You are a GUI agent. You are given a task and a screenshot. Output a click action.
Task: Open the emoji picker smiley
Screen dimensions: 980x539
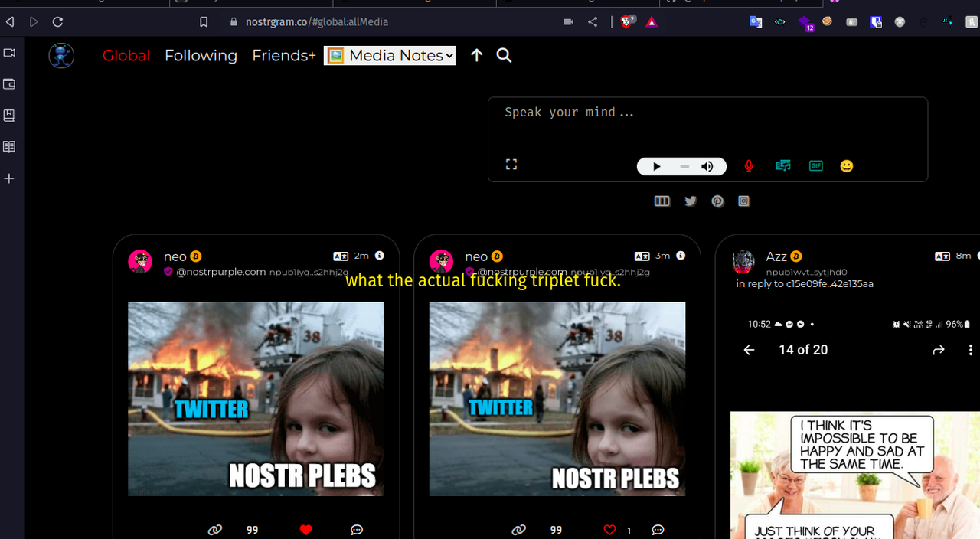(846, 166)
